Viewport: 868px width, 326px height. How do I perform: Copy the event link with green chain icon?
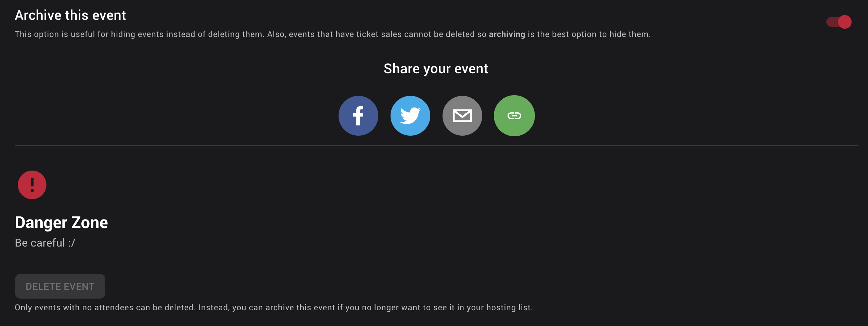point(514,116)
